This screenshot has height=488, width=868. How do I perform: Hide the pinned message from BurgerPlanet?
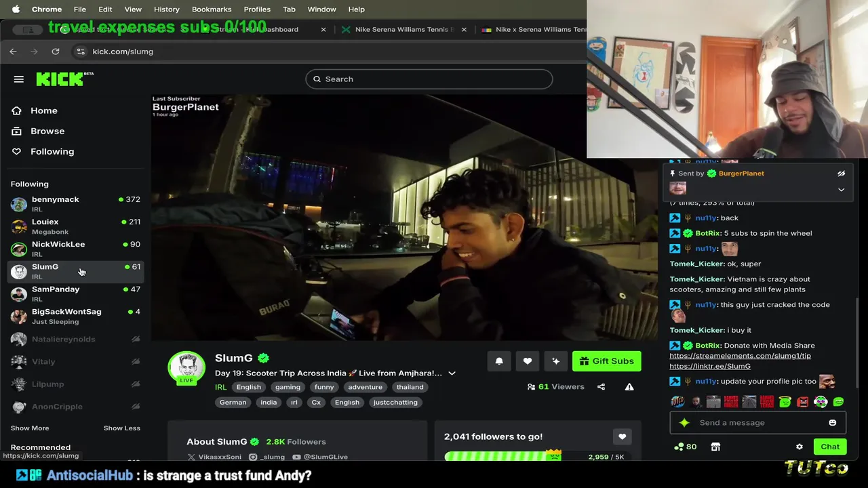tap(841, 174)
